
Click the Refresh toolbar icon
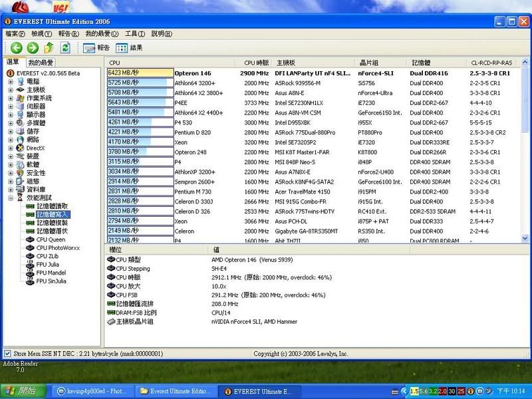click(x=65, y=48)
